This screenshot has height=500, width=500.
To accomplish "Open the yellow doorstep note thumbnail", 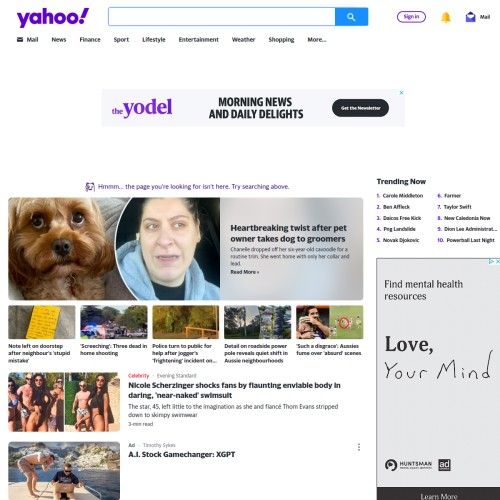I will coord(42,322).
